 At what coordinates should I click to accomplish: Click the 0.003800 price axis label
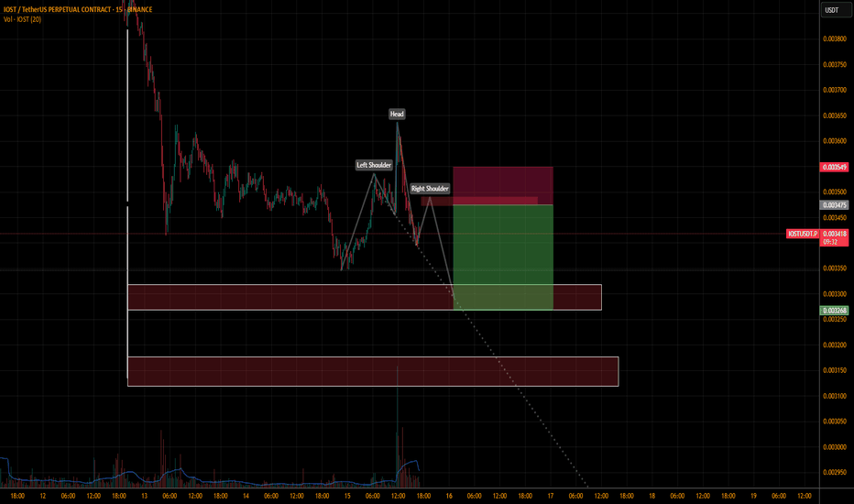point(835,39)
